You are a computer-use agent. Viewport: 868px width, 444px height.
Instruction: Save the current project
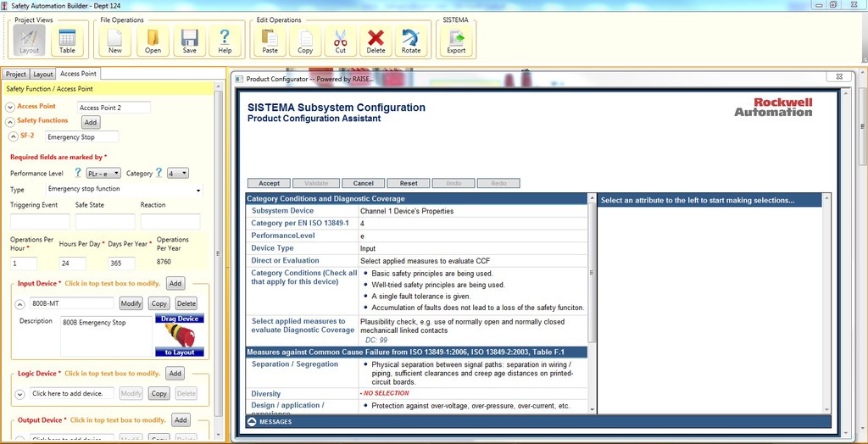tap(189, 41)
